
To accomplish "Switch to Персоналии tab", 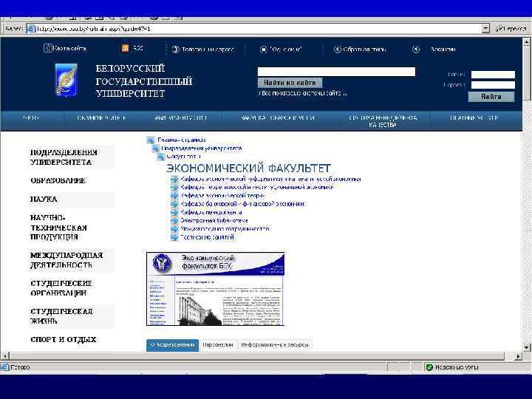I will [x=218, y=345].
